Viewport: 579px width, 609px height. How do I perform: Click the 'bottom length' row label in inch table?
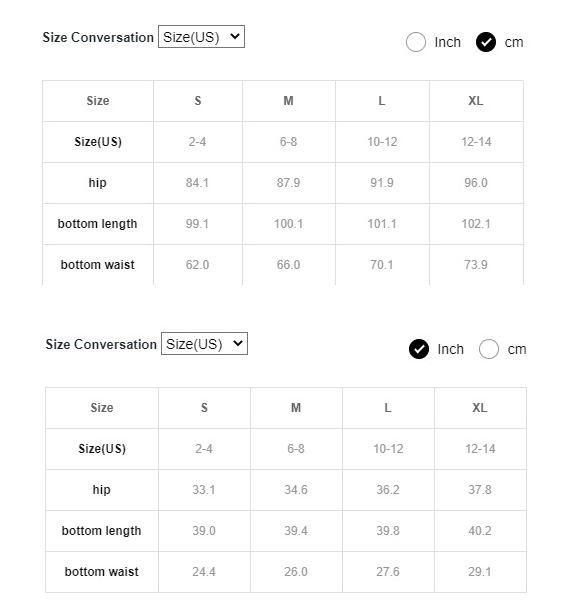click(x=101, y=531)
